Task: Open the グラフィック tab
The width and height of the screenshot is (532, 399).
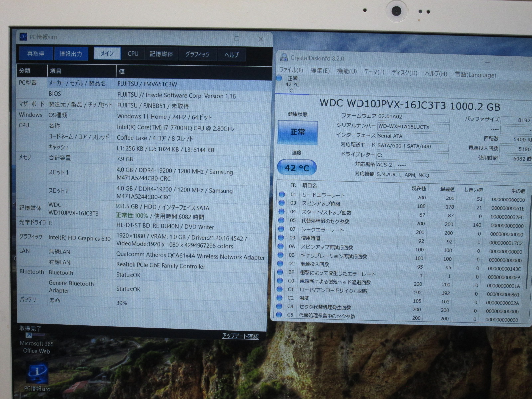Action: [x=198, y=54]
